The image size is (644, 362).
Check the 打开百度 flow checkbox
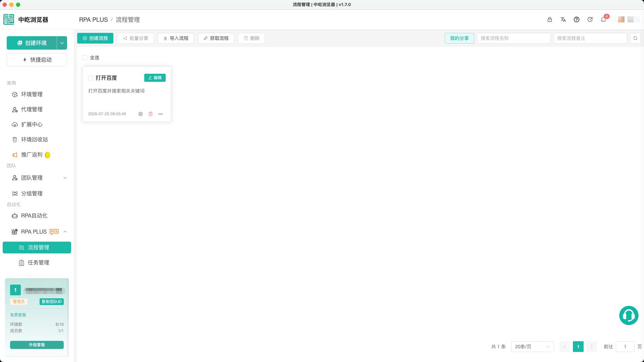click(91, 78)
